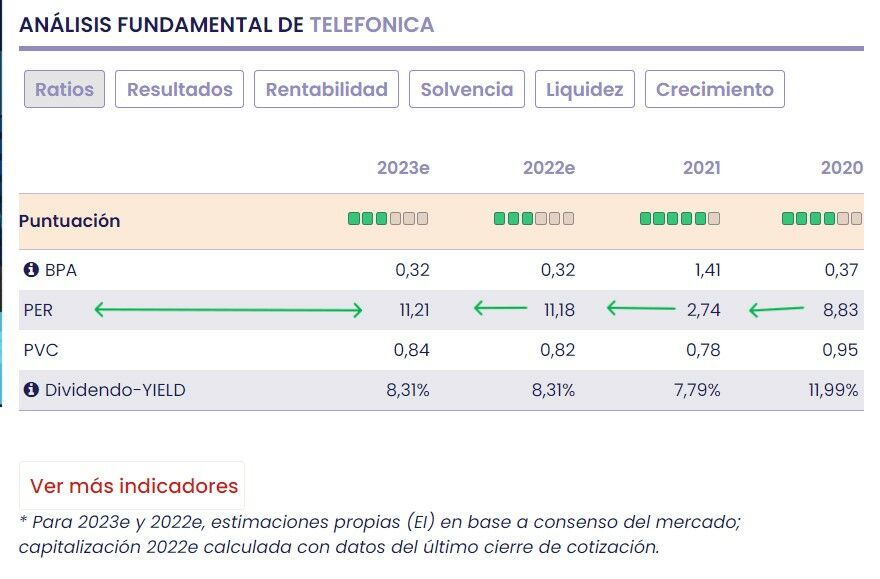
Task: Click the TELEFONICA title link
Action: coord(372,25)
